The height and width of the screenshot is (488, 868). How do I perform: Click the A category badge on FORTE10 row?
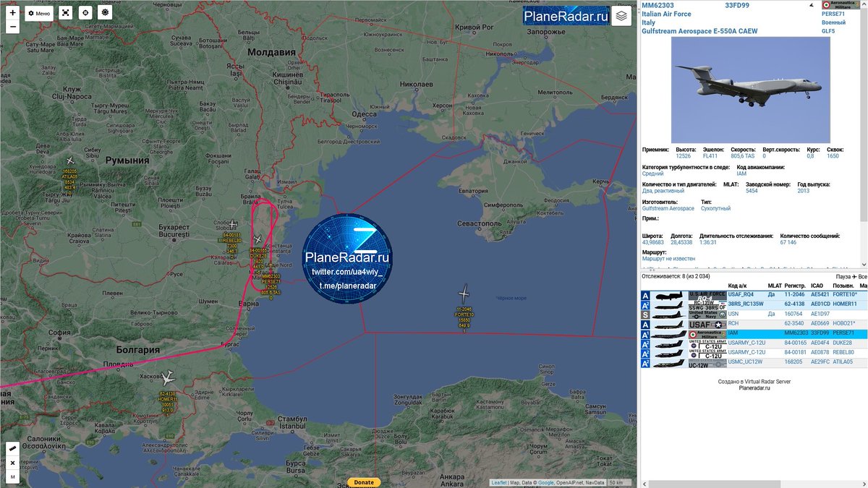[645, 296]
